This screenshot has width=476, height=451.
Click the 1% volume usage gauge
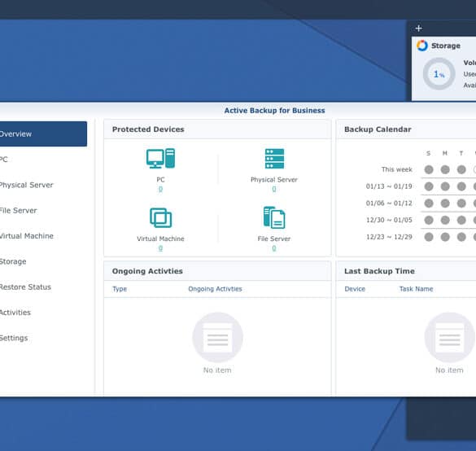point(439,74)
